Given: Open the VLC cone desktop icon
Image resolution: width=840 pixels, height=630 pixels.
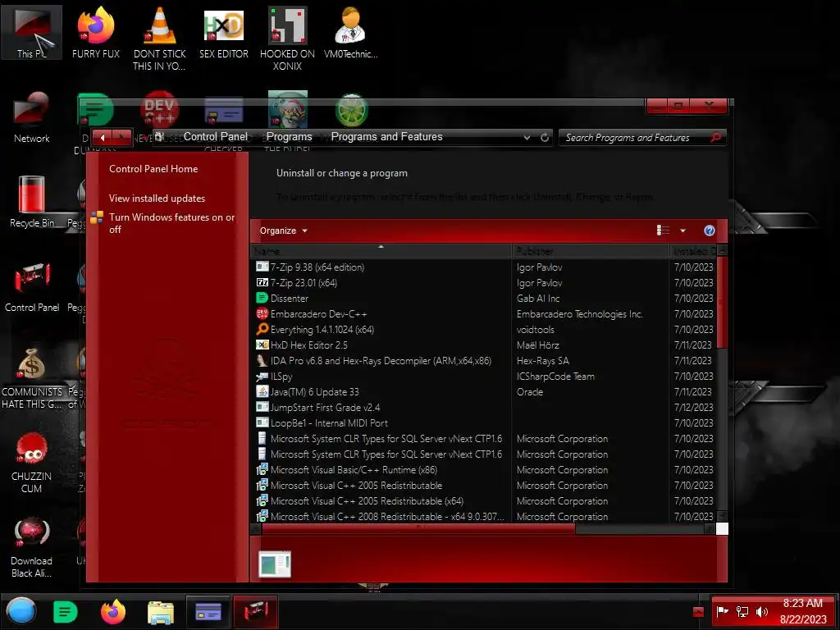Looking at the screenshot, I should (x=160, y=38).
